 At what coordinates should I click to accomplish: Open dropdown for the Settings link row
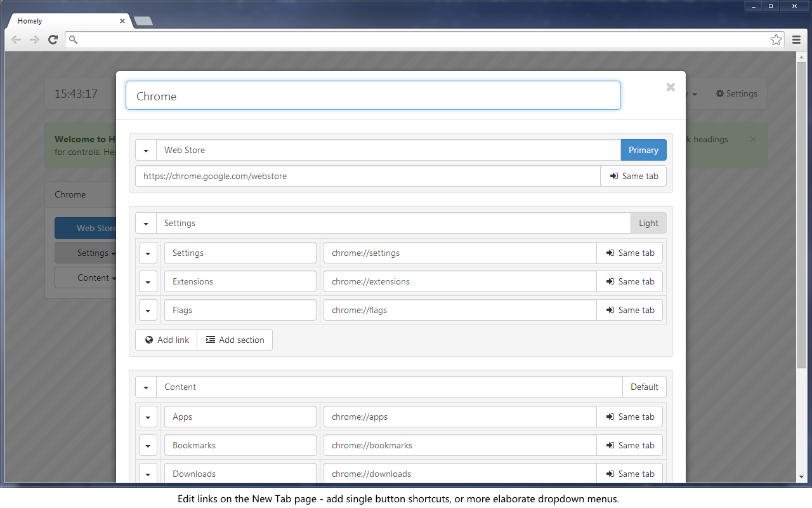(x=148, y=253)
